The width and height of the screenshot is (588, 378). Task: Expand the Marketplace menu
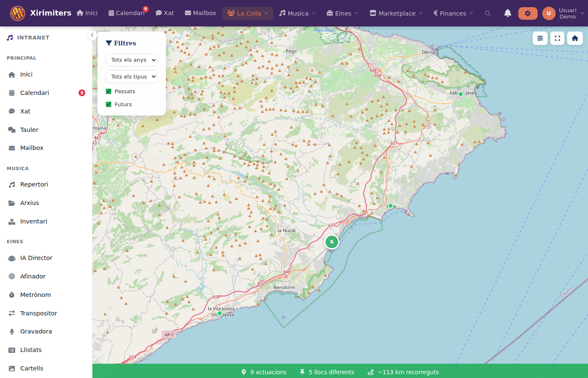(395, 13)
